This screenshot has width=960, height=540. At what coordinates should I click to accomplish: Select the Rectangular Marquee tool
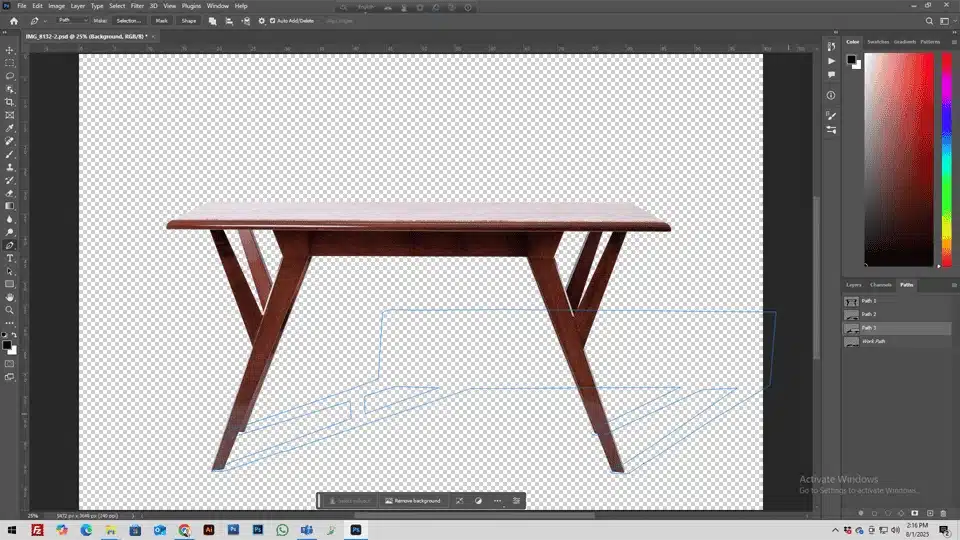[10, 63]
